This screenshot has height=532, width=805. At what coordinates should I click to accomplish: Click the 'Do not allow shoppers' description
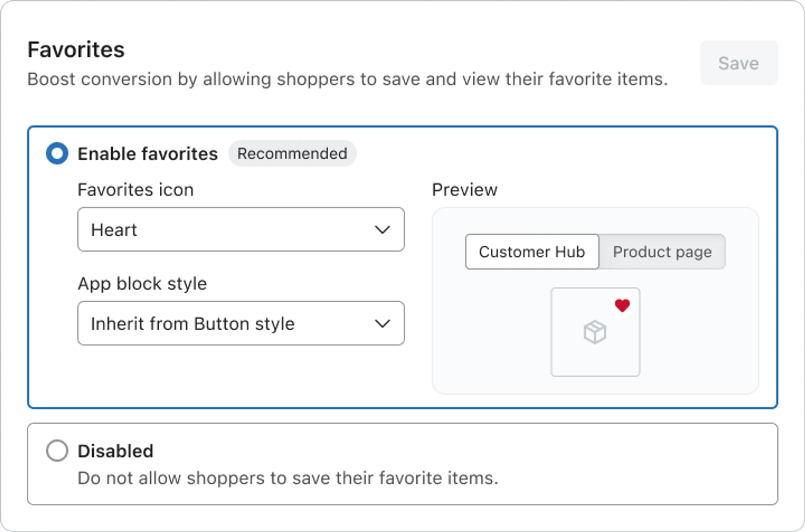click(288, 478)
